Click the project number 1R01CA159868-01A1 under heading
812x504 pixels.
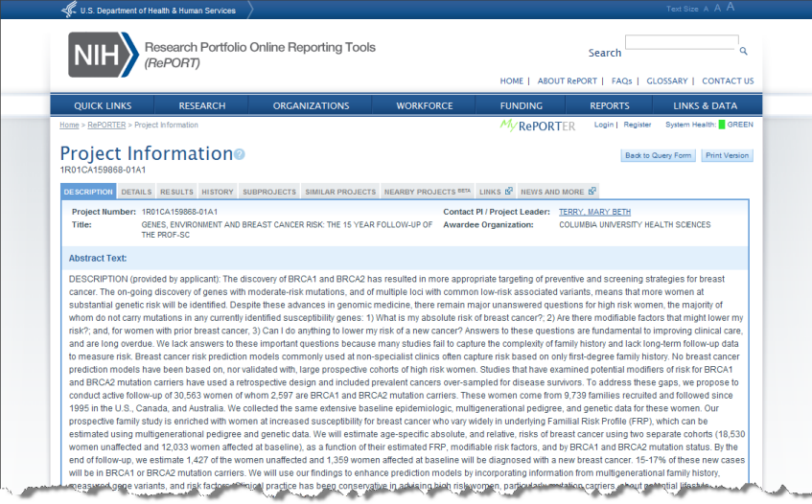click(x=103, y=170)
